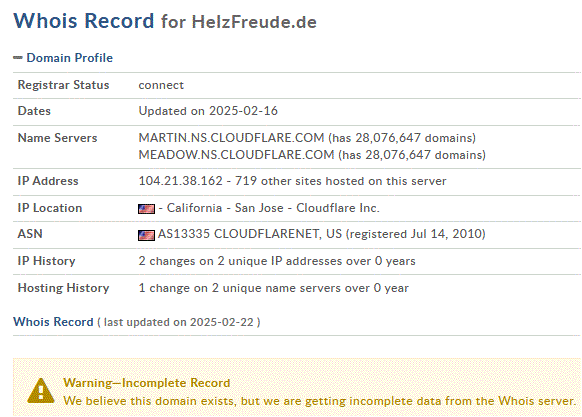
Task: Open AS13335 CLOUDFLARENET ASN details
Action: 249,234
